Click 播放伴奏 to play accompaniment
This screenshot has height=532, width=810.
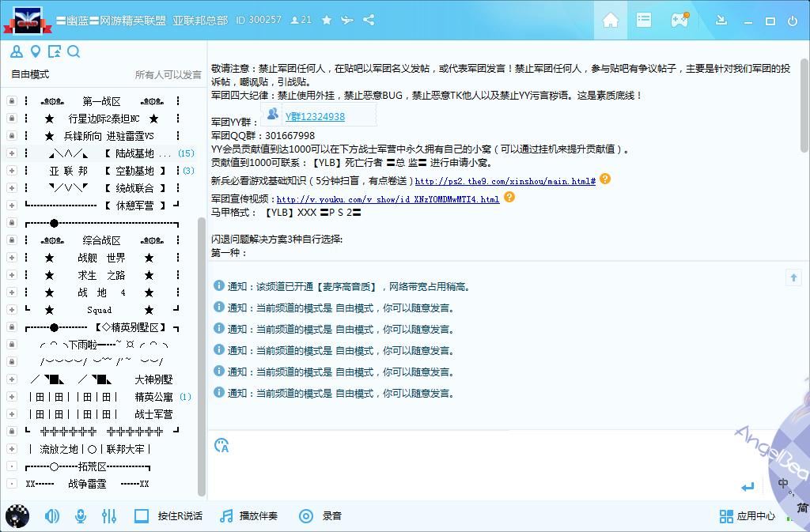click(x=249, y=516)
